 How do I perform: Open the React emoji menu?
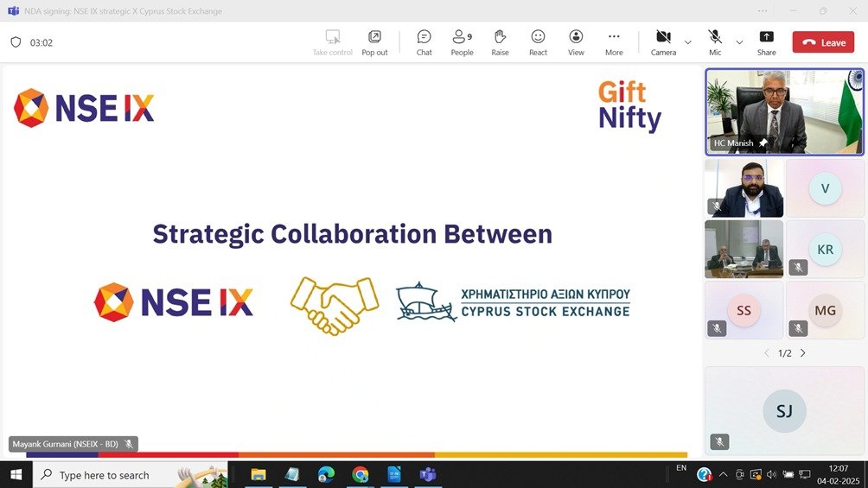click(x=538, y=42)
